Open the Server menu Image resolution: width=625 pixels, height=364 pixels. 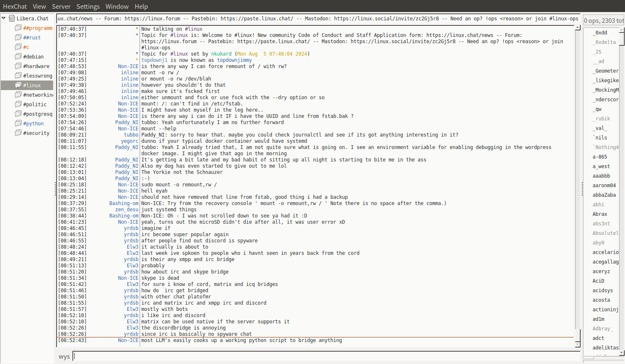click(x=61, y=6)
